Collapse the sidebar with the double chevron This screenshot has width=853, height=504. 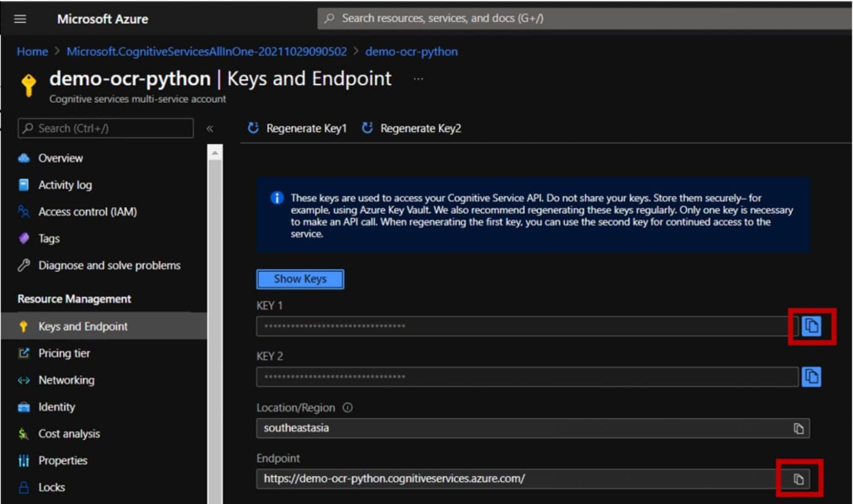tap(210, 128)
